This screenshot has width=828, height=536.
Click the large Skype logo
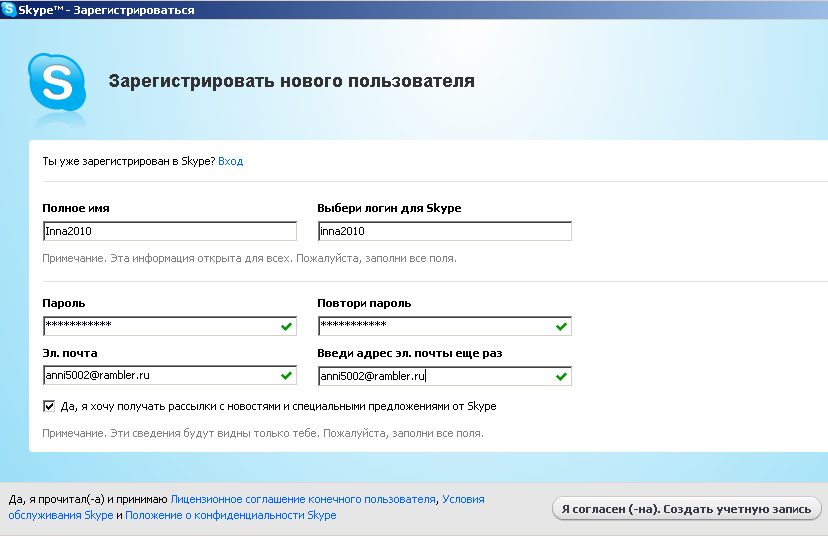[58, 82]
